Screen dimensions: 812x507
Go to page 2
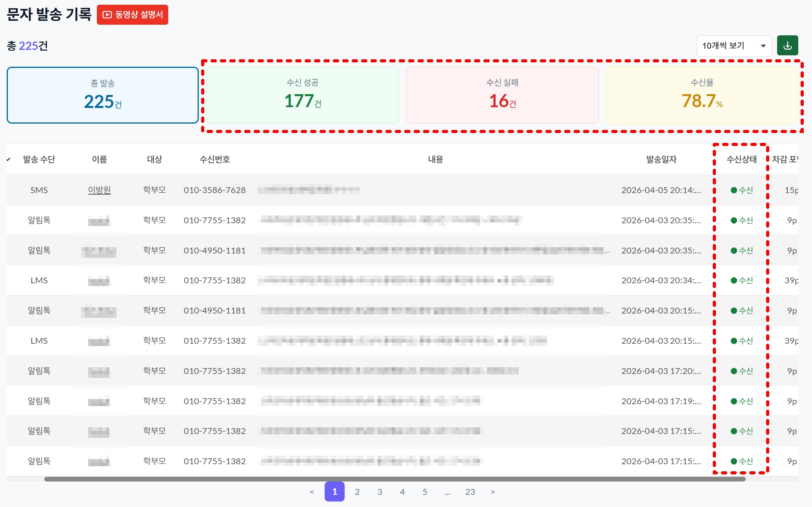point(357,492)
